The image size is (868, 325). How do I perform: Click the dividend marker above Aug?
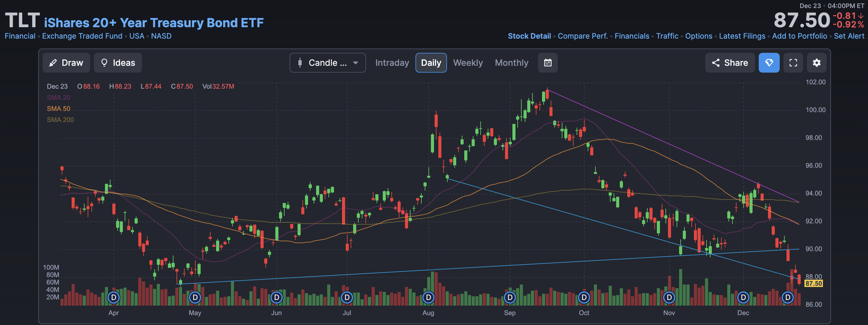coord(428,298)
